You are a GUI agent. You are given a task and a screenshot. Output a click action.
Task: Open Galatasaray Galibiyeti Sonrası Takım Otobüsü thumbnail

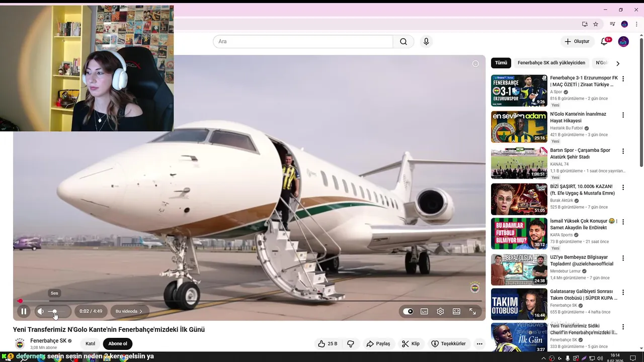519,304
